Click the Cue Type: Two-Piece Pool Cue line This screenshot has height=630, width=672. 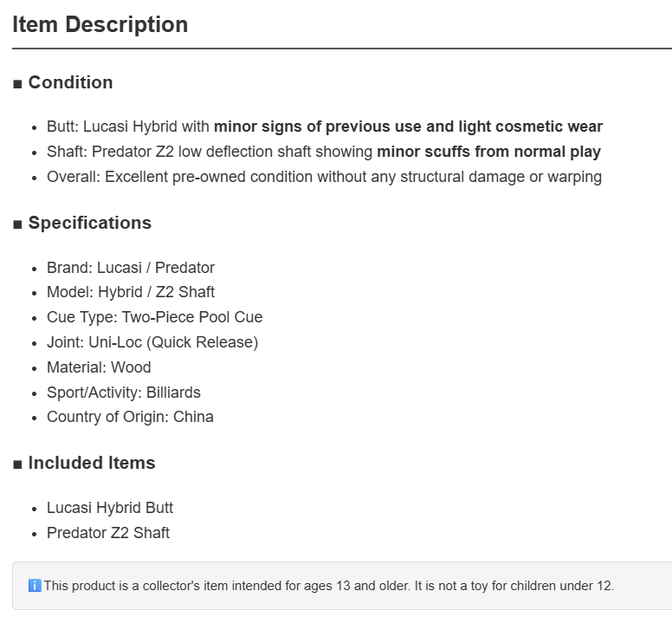pyautogui.click(x=155, y=317)
